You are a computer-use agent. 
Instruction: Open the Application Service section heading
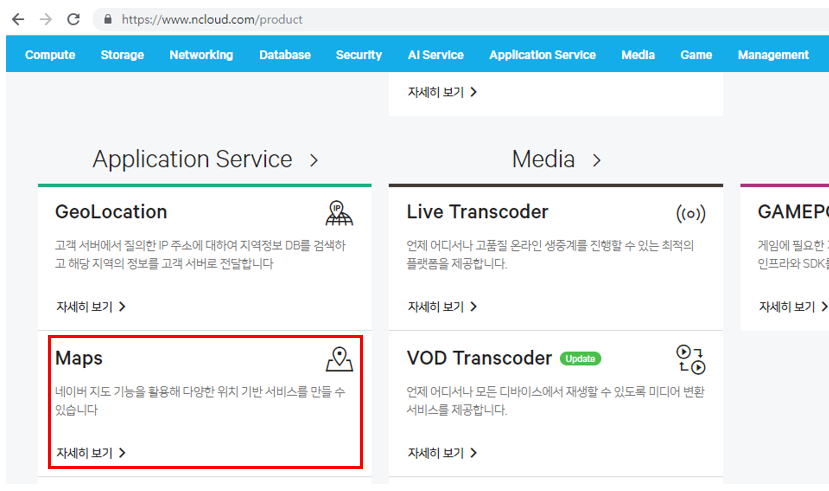(192, 159)
